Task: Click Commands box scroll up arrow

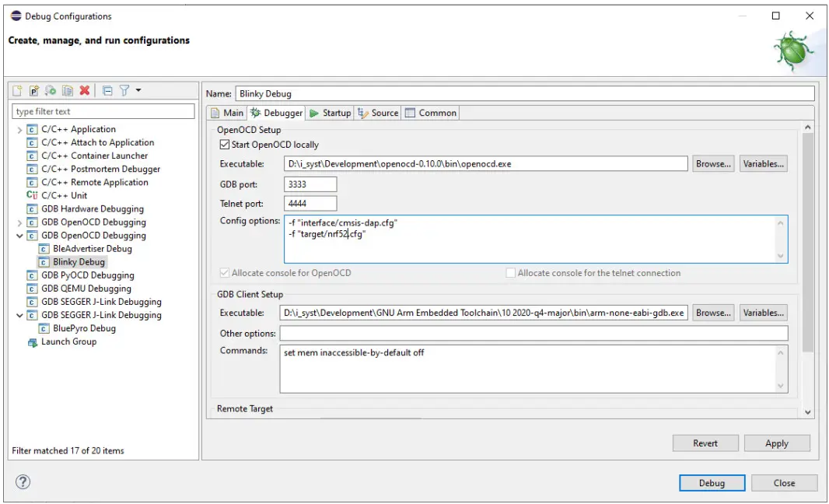Action: point(780,352)
